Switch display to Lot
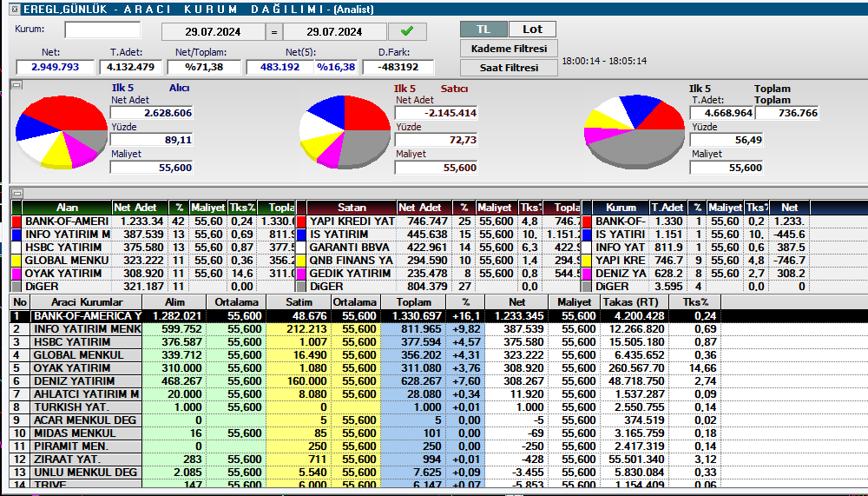 (x=532, y=30)
